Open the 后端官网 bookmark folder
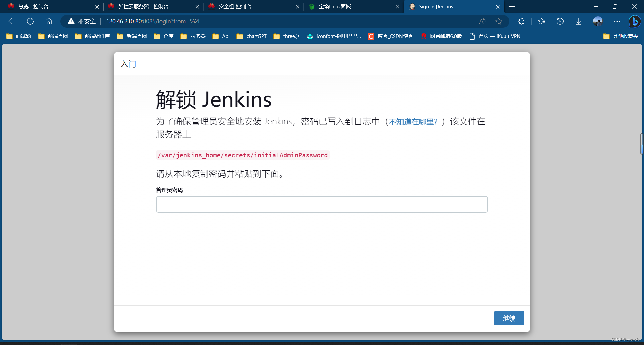 pyautogui.click(x=132, y=36)
